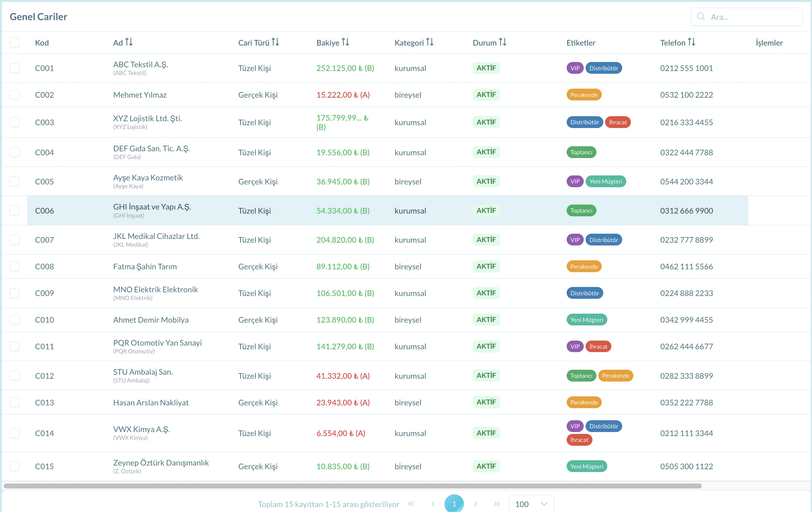Click balance 15.222,00 ₺ (A)
812x512 pixels.
tap(343, 95)
